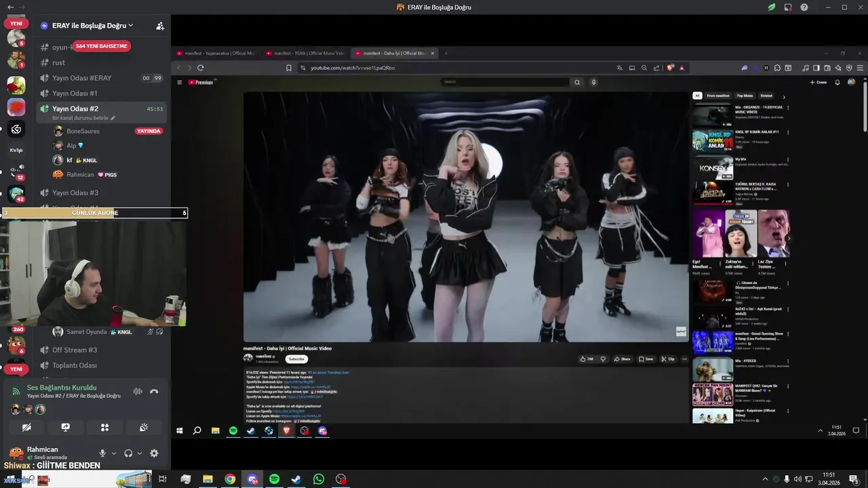
Task: Join the Yayın Odası #3 voice channel
Action: pyautogui.click(x=102, y=192)
